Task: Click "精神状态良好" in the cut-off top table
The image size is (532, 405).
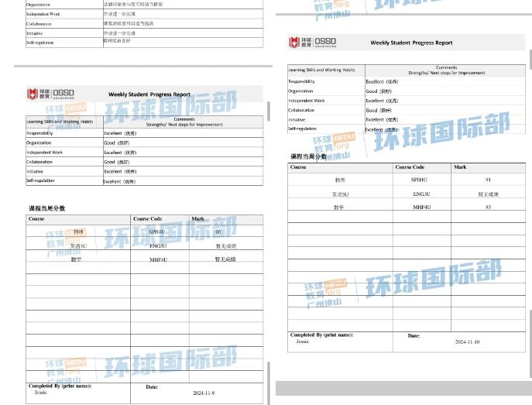Action: pos(117,41)
